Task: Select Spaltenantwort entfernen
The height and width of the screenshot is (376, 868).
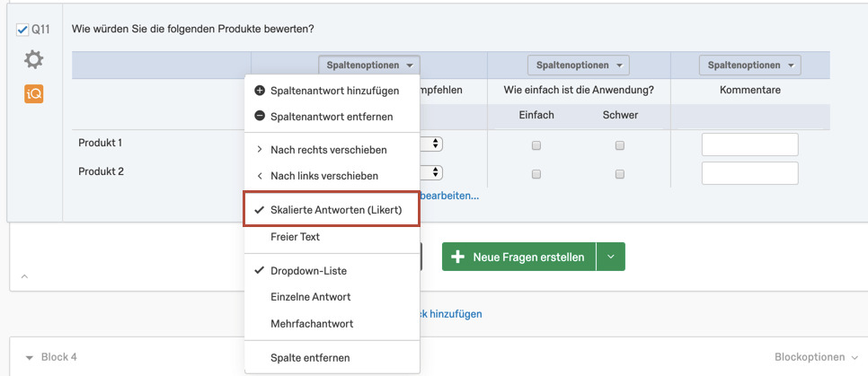Action: (332, 116)
